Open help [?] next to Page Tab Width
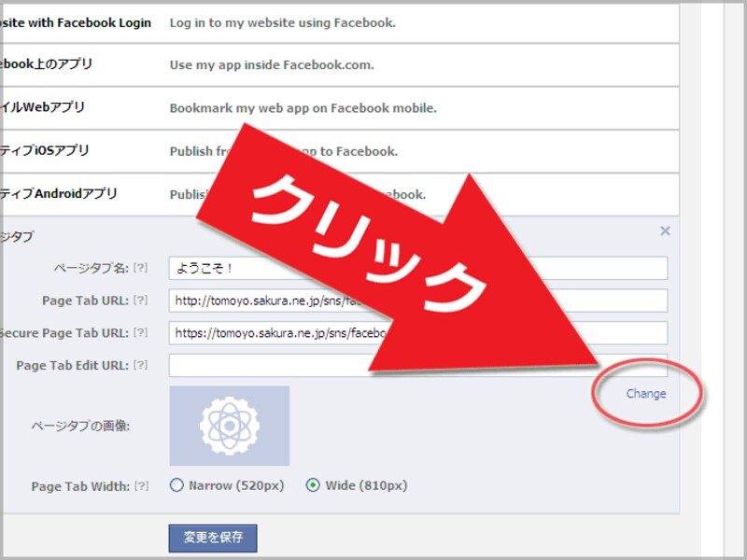Screen dimensions: 747x560 point(142,485)
